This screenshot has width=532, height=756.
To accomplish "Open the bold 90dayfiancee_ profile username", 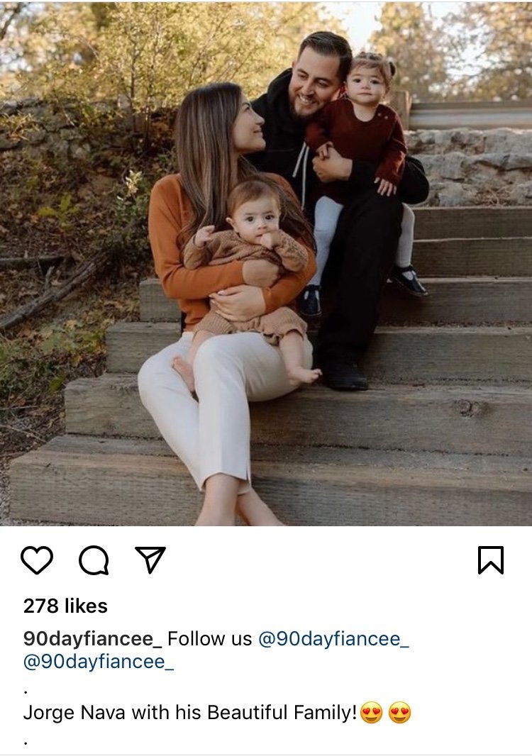I will point(93,638).
